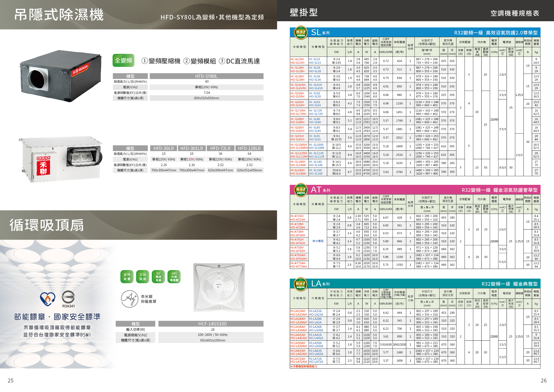Click the LA 系列 table title
Screen dimensions: 554x392
tap(320, 284)
